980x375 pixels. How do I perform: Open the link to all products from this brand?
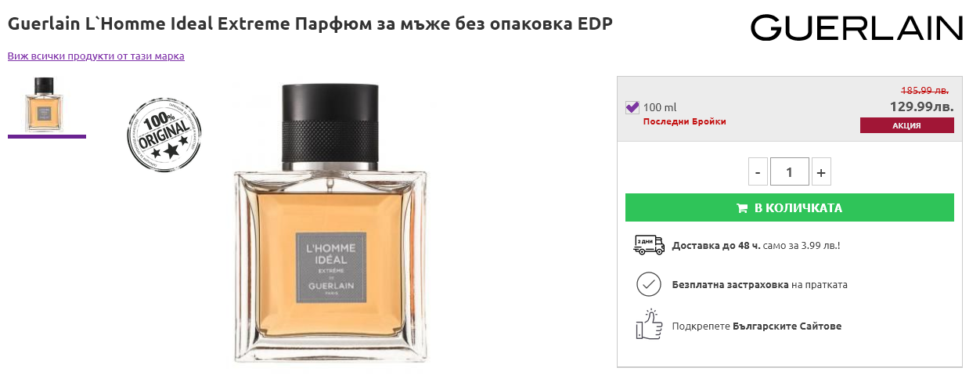[96, 56]
